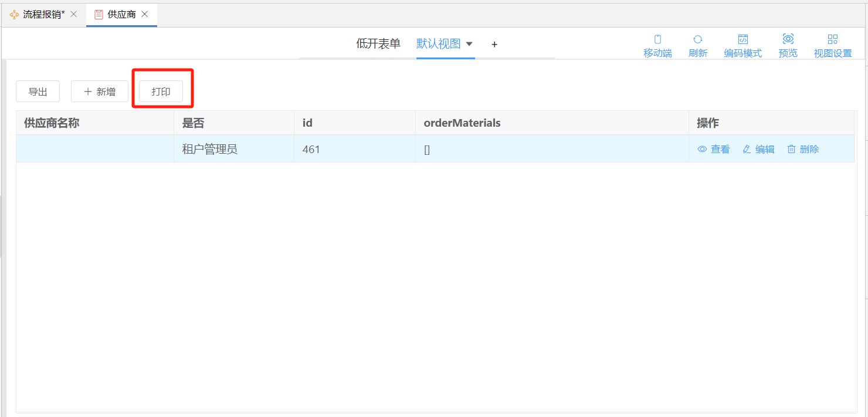Switch to 编码模式 code mode
The width and height of the screenshot is (868, 417).
(x=742, y=40)
